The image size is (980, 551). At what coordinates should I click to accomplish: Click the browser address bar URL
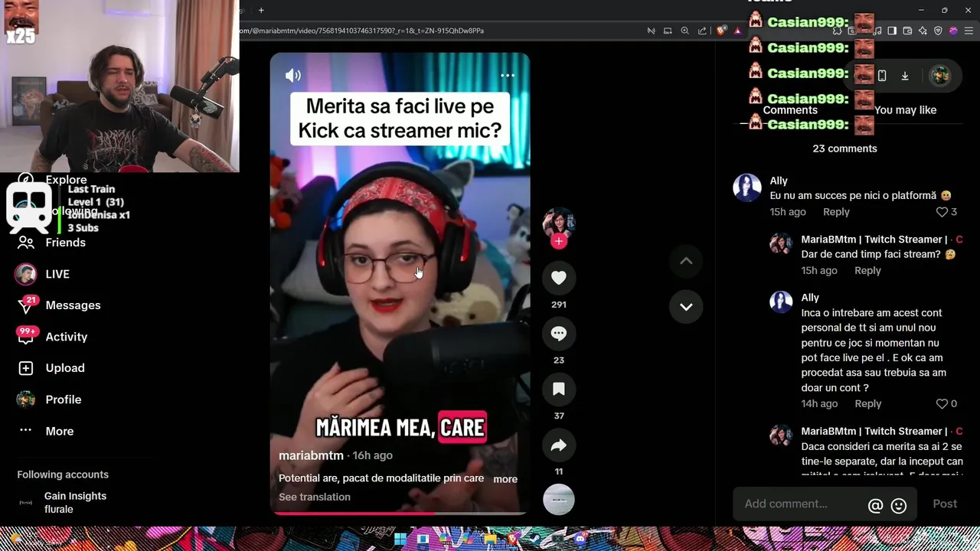tap(362, 31)
